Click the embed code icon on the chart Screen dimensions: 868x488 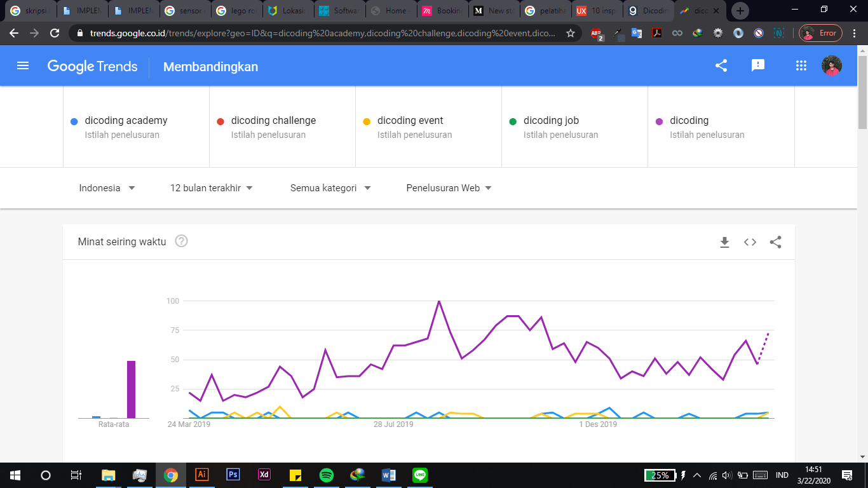[750, 242]
